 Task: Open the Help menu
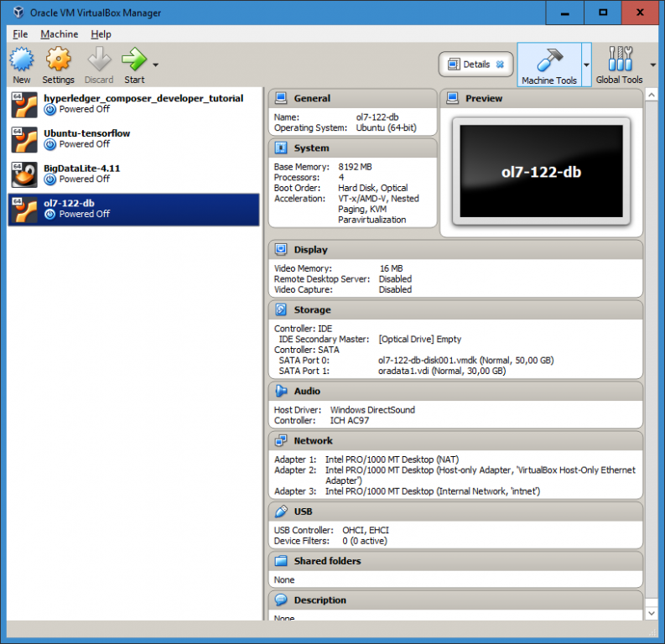[x=101, y=34]
